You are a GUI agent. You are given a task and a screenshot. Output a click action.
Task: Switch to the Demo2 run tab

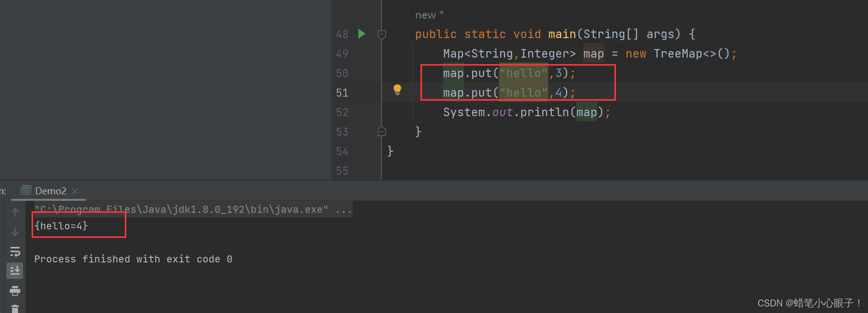tap(50, 191)
